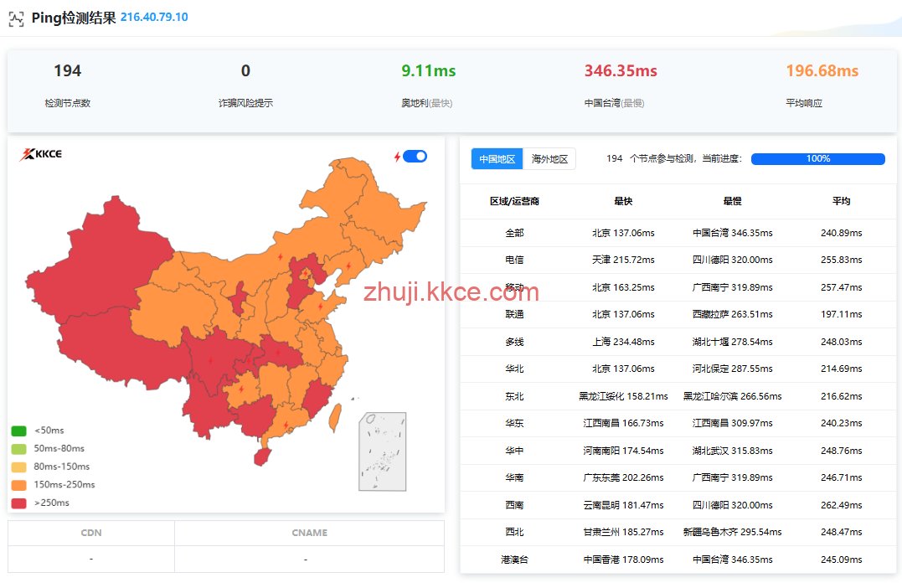
Task: Click the 100% progress bar
Action: tap(817, 159)
